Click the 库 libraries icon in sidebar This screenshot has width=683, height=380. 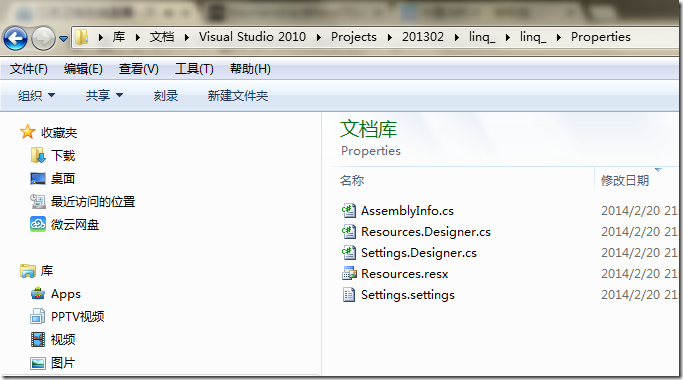[x=28, y=271]
